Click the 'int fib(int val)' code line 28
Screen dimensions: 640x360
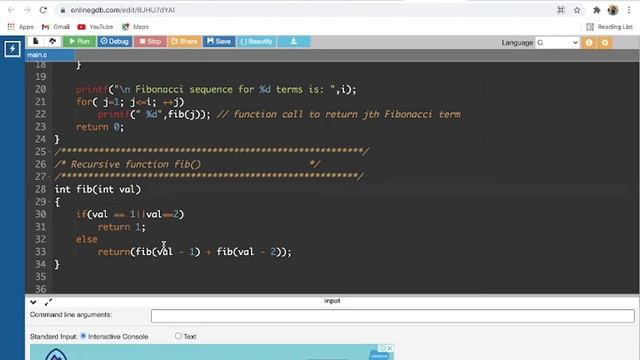tap(98, 189)
